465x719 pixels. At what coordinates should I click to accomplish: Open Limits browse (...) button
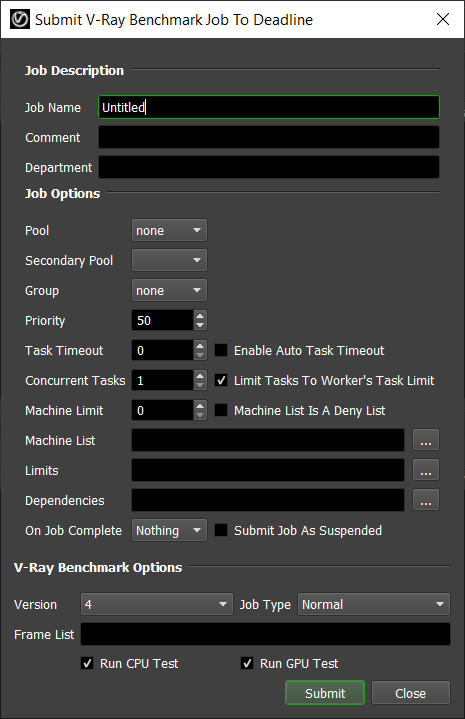(426, 470)
